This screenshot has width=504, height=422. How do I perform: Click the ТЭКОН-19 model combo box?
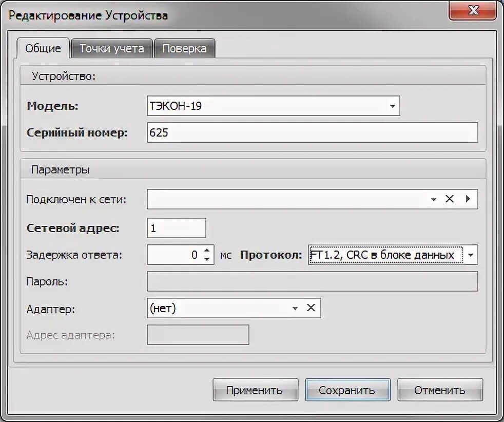tap(273, 106)
